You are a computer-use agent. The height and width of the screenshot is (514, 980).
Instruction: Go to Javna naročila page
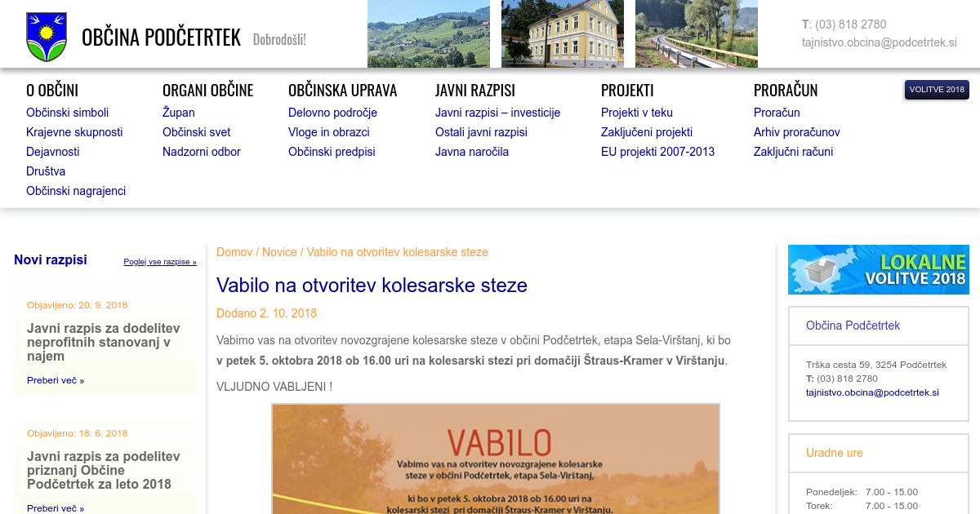pyautogui.click(x=471, y=152)
